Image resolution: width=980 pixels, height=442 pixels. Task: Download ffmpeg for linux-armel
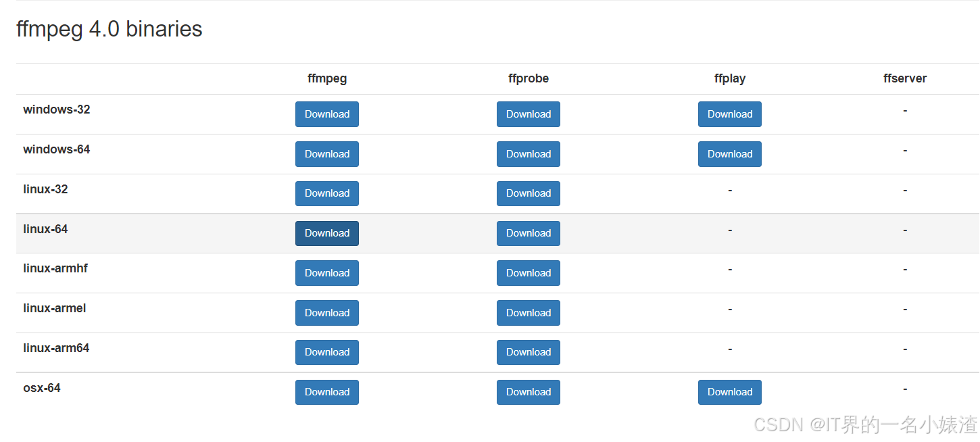pos(327,313)
